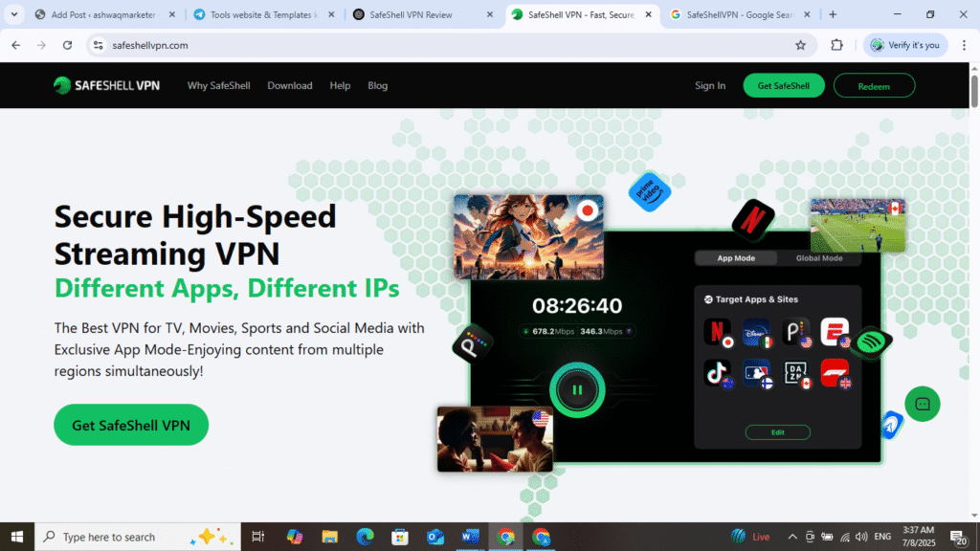Click the Netflix app icon in Target Apps

click(x=716, y=331)
